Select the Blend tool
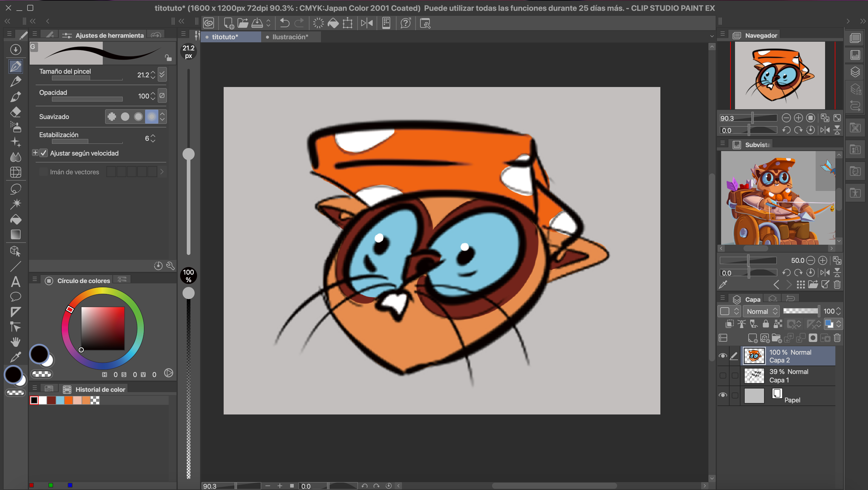868x490 pixels. point(15,157)
